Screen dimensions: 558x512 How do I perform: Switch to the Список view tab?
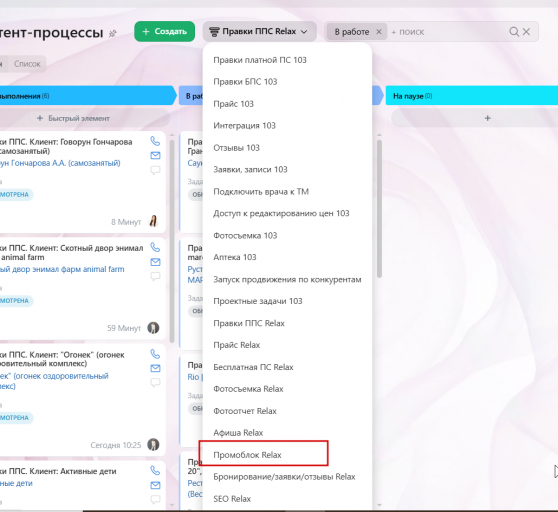(x=27, y=64)
